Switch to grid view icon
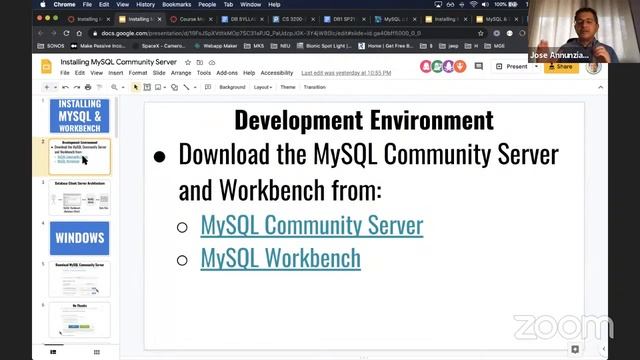This screenshot has width=640, height=360. point(97,352)
